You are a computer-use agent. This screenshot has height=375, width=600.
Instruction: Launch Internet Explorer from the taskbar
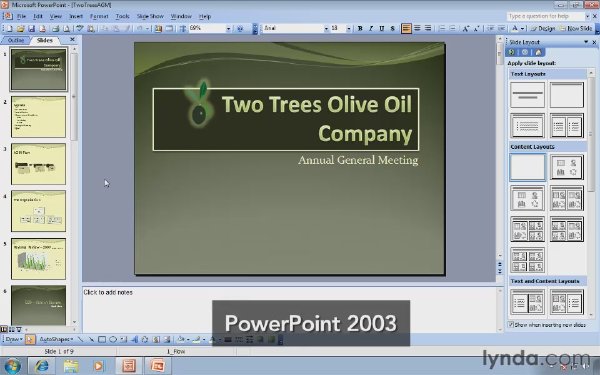[x=42, y=366]
